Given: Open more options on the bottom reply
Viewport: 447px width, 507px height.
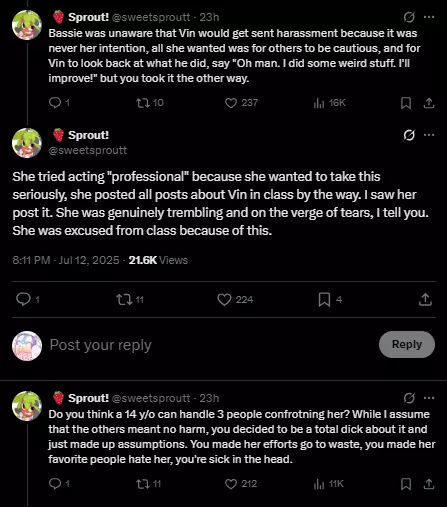Looking at the screenshot, I should [x=429, y=398].
